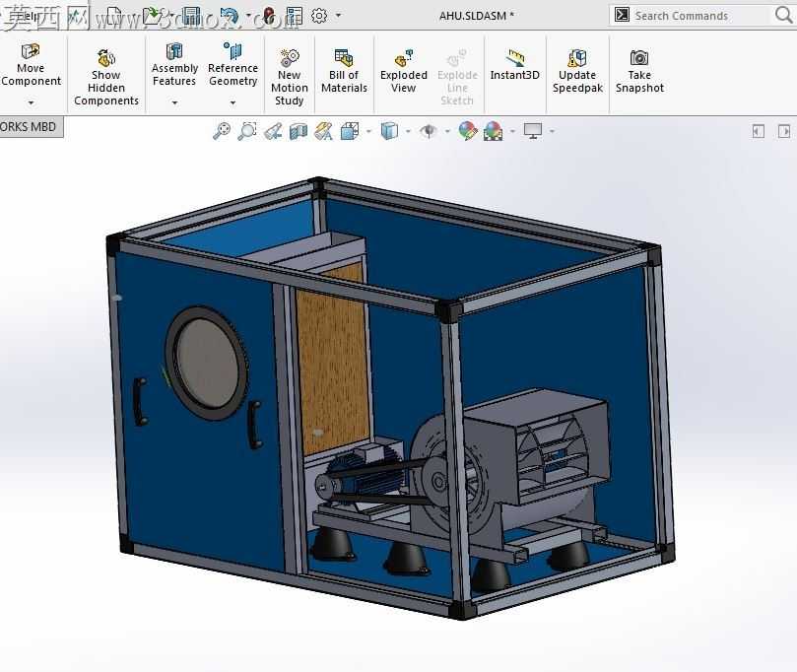The width and height of the screenshot is (797, 672).
Task: Click the left panel collapse button
Action: tap(758, 132)
